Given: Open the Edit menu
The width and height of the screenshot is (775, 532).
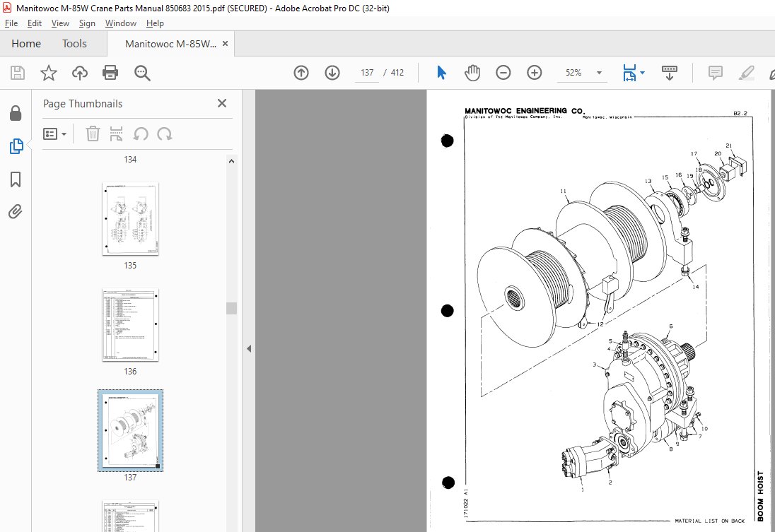Looking at the screenshot, I should point(34,23).
